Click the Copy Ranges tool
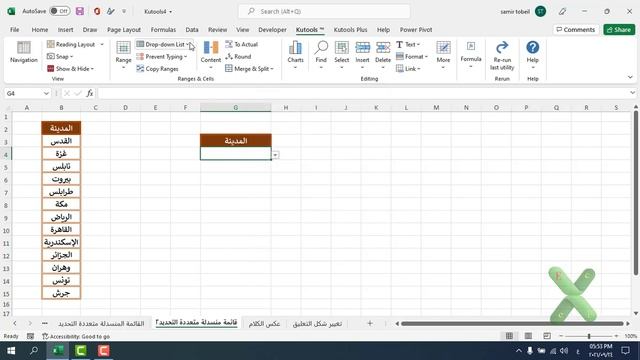Screen dimensions: 640x360 [x=158, y=69]
